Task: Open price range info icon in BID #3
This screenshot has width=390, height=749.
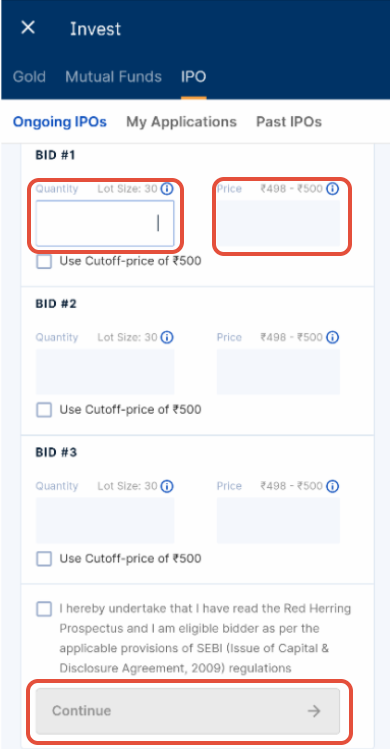Action: click(332, 486)
